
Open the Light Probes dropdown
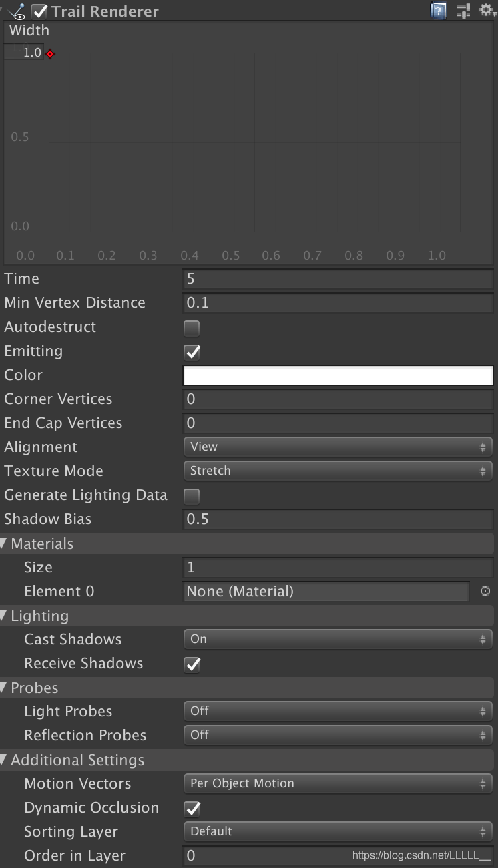[x=338, y=711]
